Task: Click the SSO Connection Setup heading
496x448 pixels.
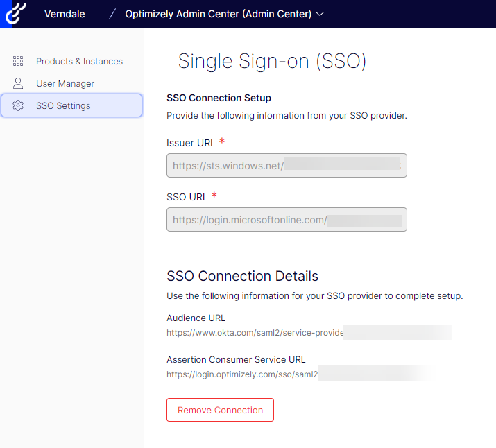Action: click(219, 98)
